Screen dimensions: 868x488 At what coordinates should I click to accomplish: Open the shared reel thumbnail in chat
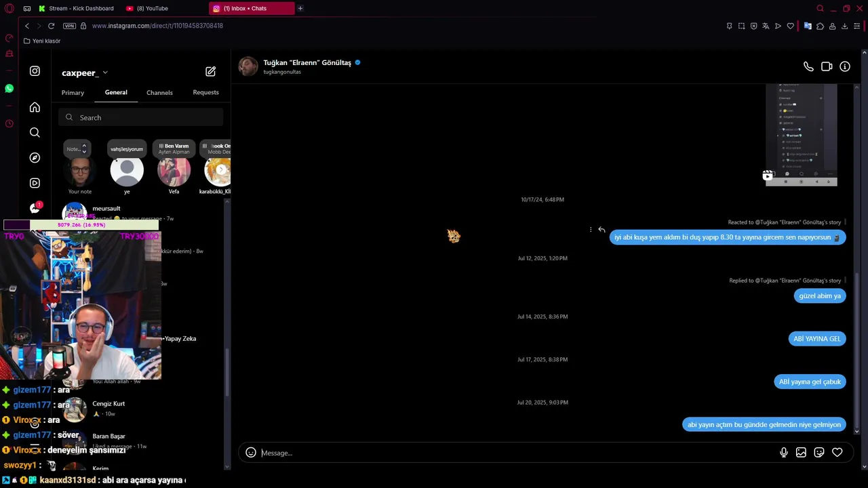coord(801,134)
